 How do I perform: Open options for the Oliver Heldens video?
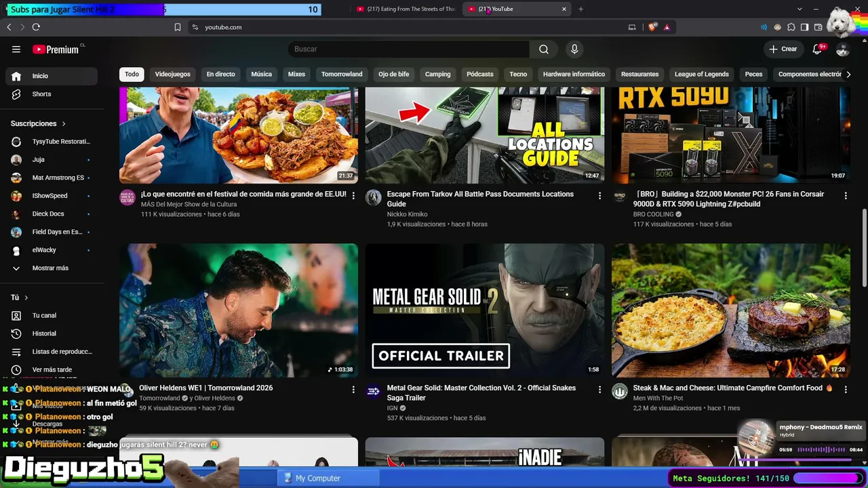coord(353,390)
